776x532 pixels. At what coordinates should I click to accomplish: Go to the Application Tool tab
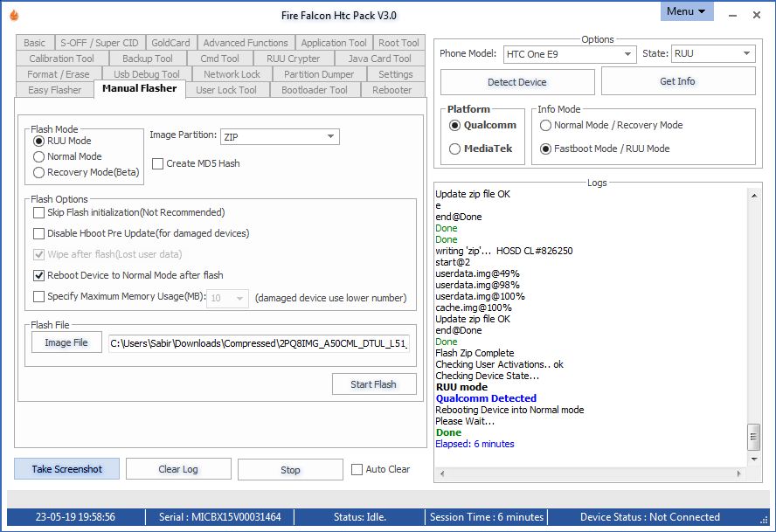tap(334, 43)
